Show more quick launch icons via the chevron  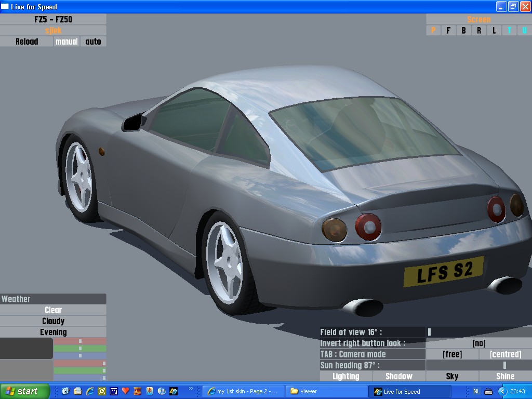click(x=191, y=389)
